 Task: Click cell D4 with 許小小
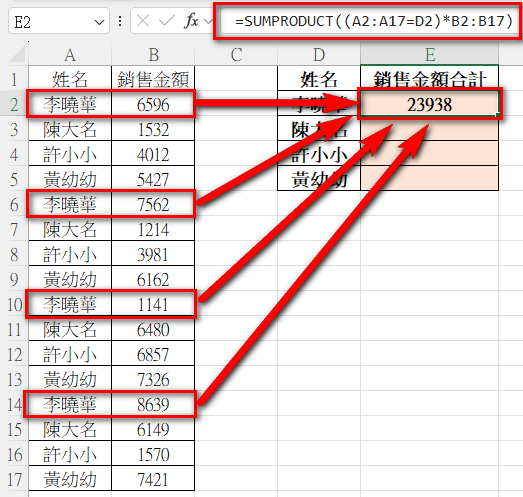[x=319, y=154]
